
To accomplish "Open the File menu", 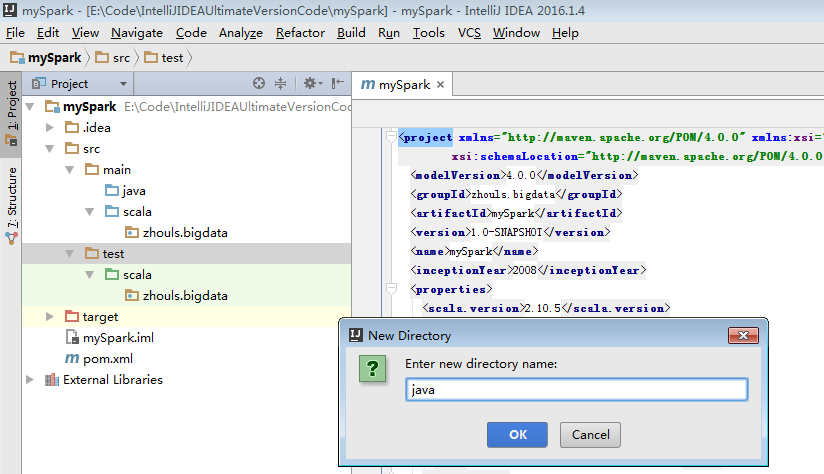I will (x=15, y=33).
